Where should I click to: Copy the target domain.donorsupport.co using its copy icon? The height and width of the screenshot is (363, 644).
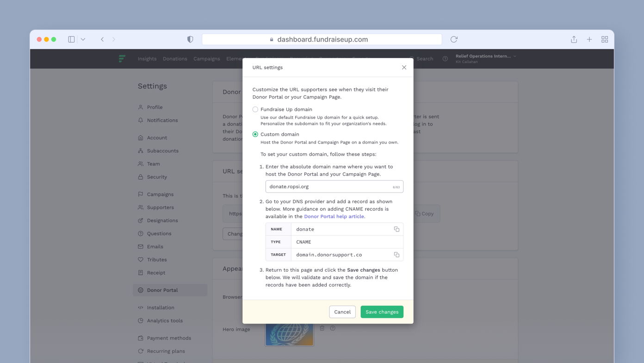pos(396,254)
